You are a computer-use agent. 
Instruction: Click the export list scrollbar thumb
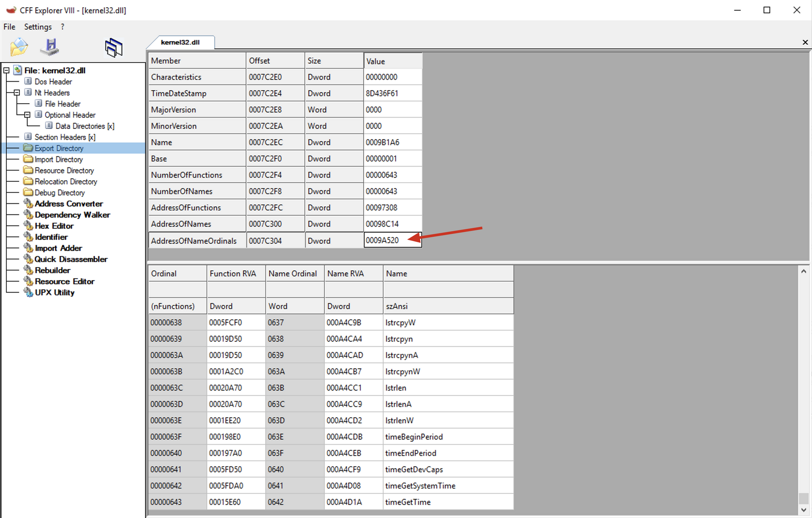coord(804,499)
